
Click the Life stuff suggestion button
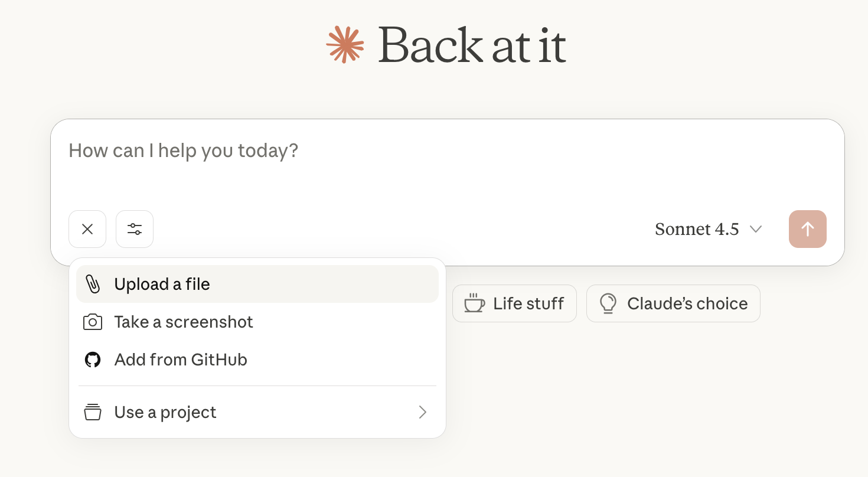click(x=514, y=303)
